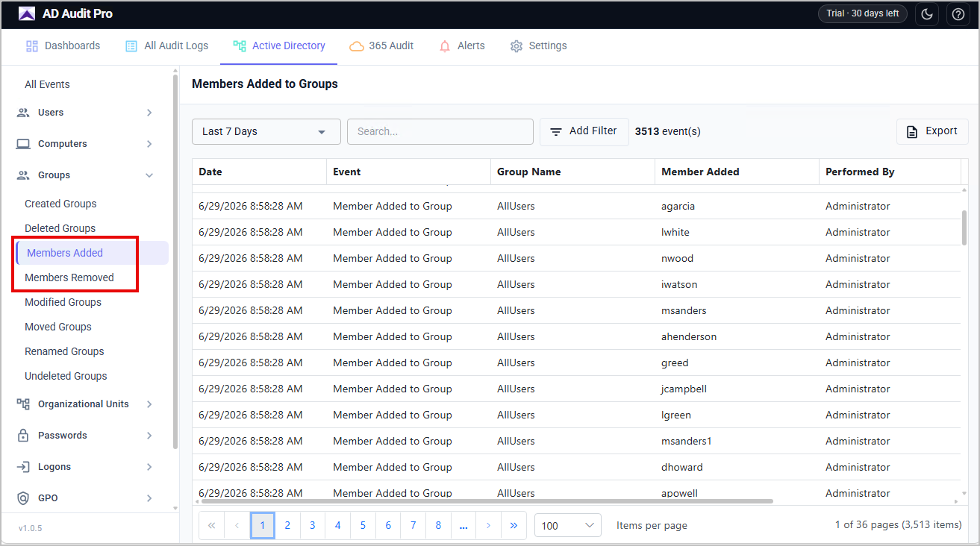Click the Trial 30 days left badge
Image resolution: width=980 pixels, height=546 pixels.
pos(863,13)
